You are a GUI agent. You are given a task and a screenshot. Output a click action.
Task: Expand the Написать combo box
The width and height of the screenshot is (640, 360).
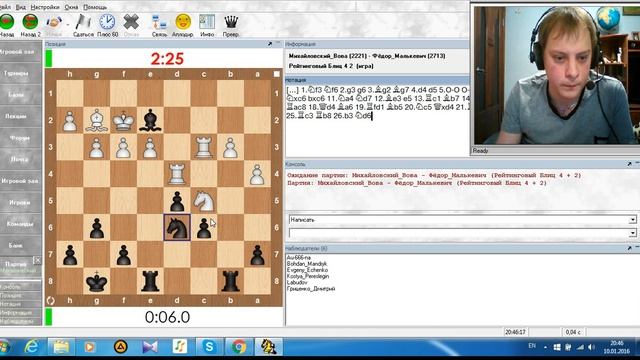(x=632, y=220)
